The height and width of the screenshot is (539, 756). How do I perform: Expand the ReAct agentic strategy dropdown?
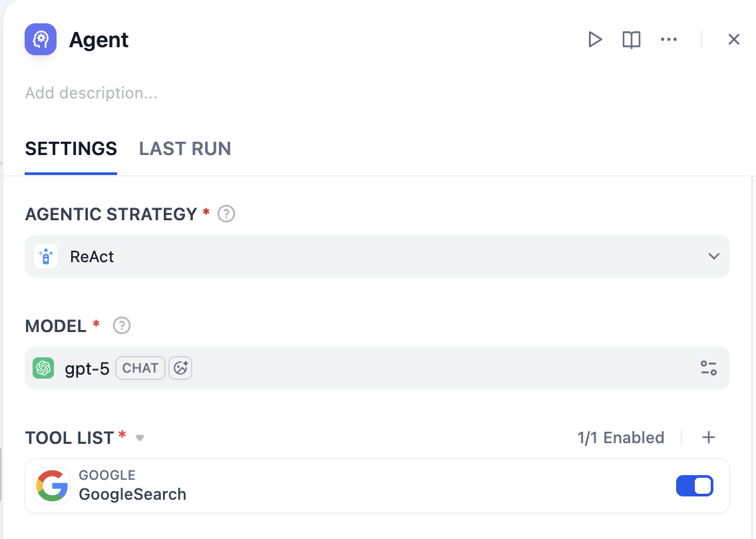click(x=713, y=256)
